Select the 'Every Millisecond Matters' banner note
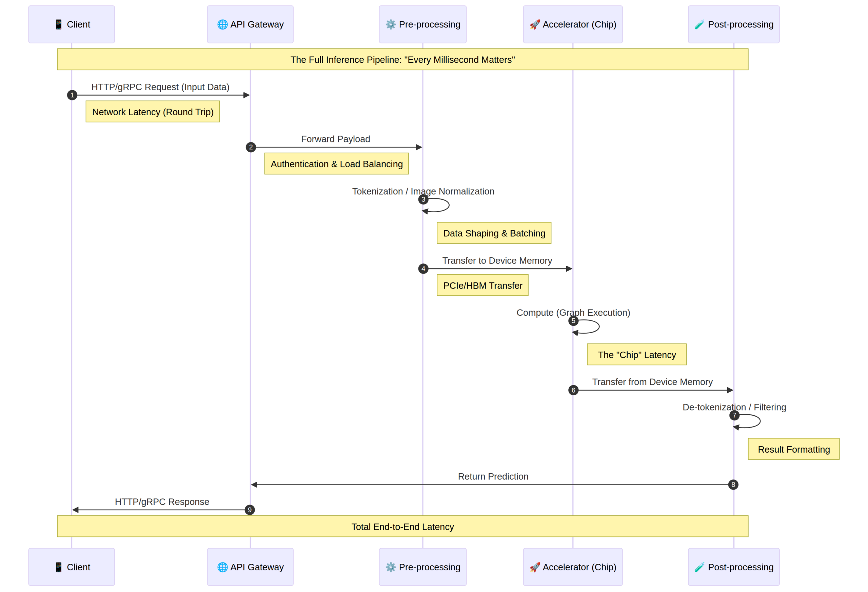The image size is (868, 592). tap(402, 59)
